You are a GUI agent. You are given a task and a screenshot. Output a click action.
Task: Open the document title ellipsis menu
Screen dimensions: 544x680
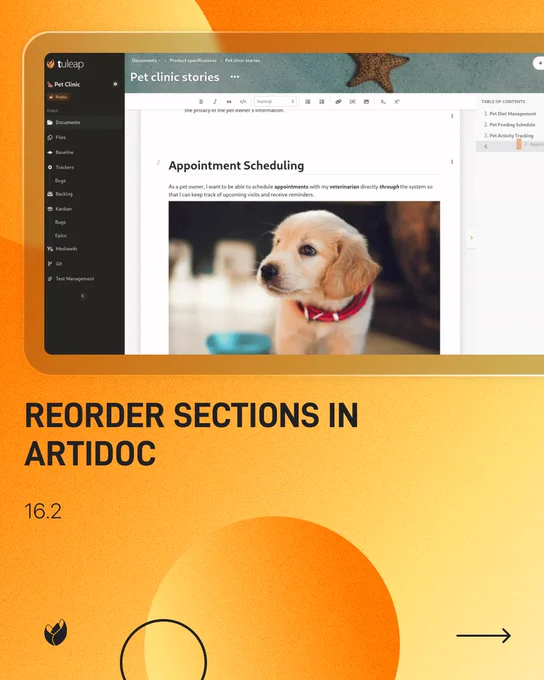(235, 77)
